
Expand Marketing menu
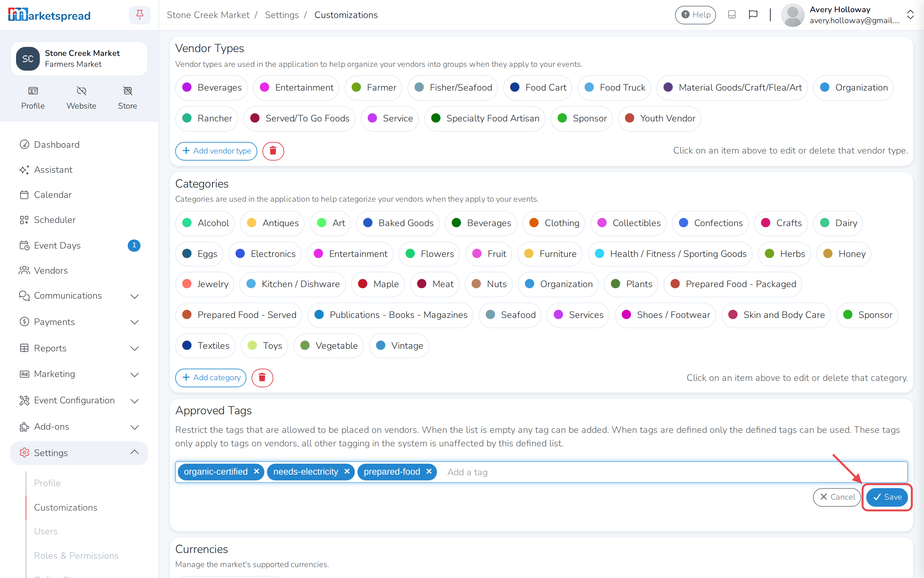coord(79,374)
